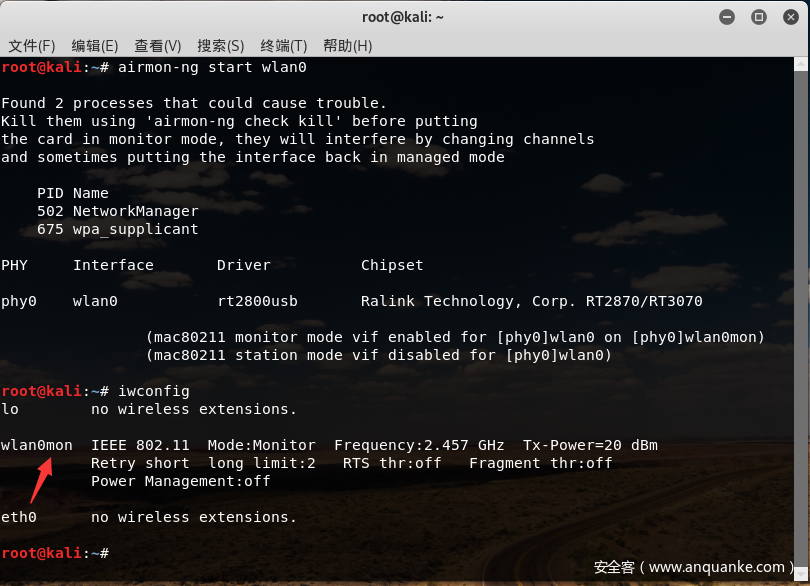Click the 'PID Name' header line
810x586 pixels.
coord(73,193)
